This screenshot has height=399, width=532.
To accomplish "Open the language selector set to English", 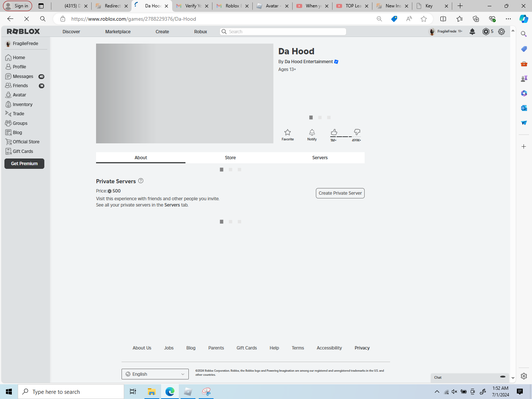I will click(155, 374).
